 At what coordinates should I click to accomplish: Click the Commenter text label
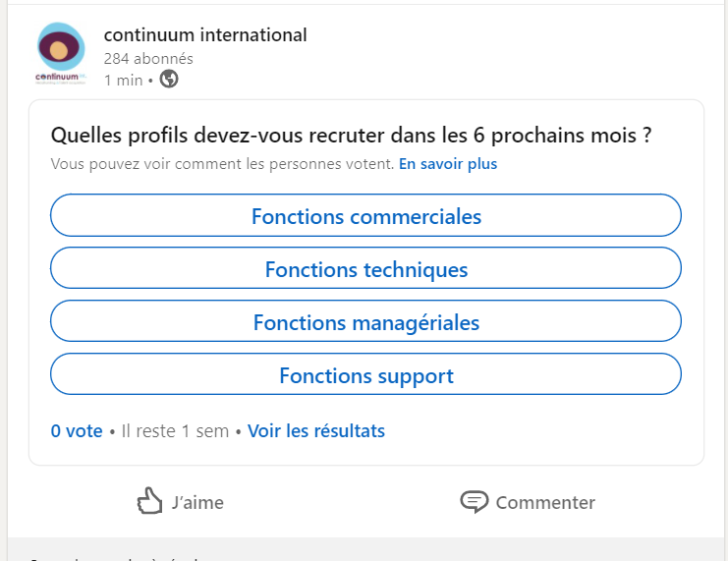coord(545,502)
